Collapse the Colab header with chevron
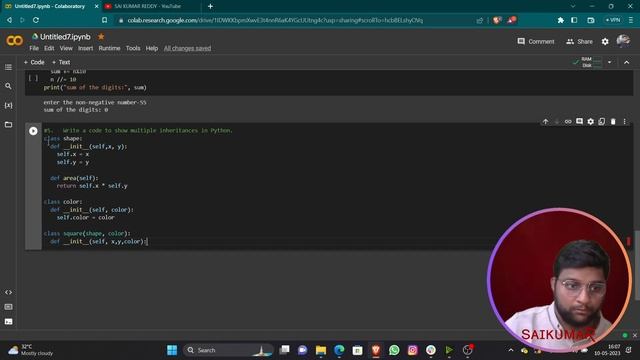This screenshot has height=360, width=640. (x=627, y=62)
